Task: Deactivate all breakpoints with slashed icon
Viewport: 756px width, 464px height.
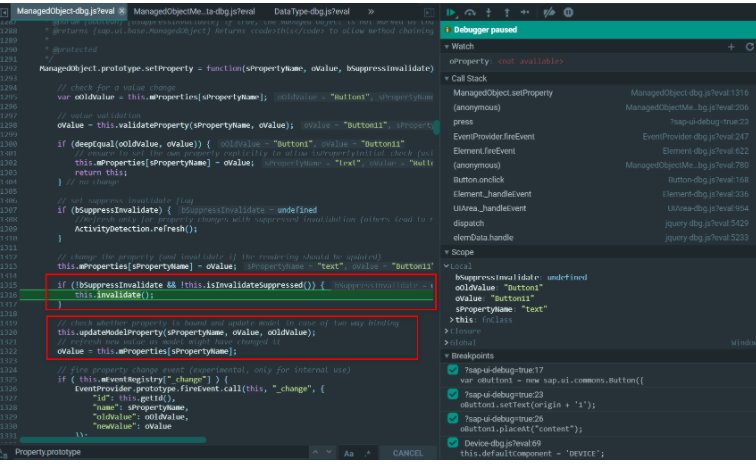Action: coord(549,13)
